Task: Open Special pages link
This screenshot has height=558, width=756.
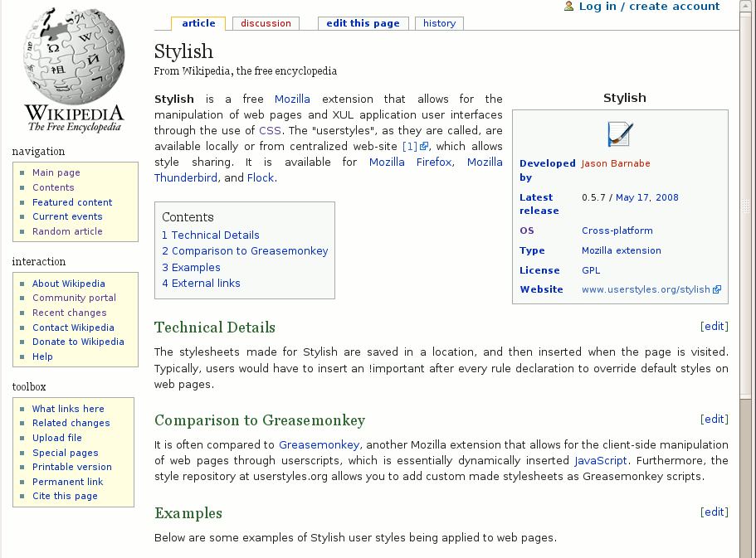Action: point(65,453)
